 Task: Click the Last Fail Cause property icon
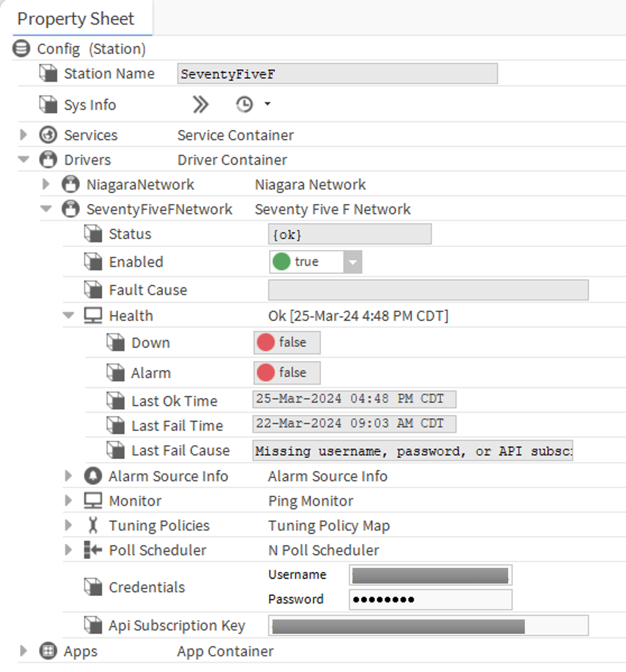(x=116, y=451)
